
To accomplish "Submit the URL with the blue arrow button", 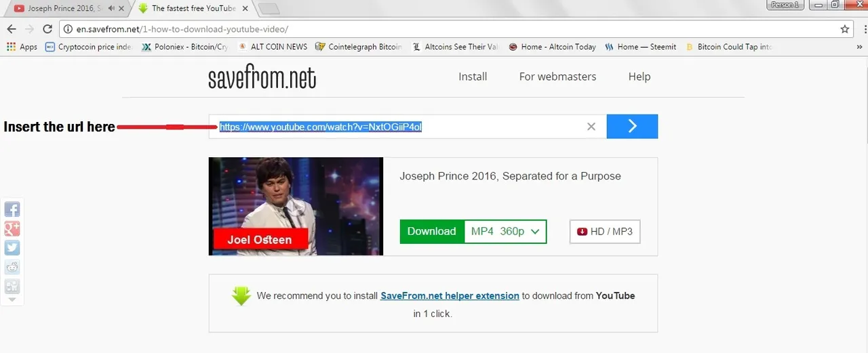I will pos(632,126).
